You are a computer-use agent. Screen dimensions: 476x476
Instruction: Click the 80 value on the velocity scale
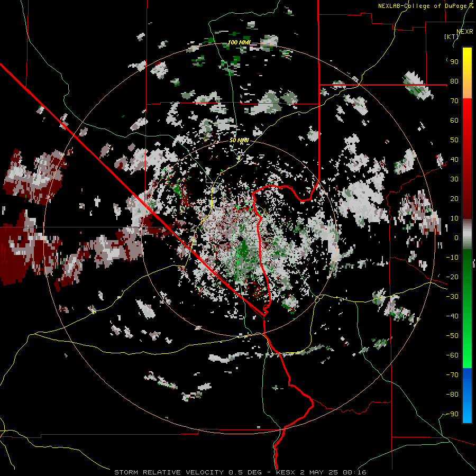click(x=454, y=81)
